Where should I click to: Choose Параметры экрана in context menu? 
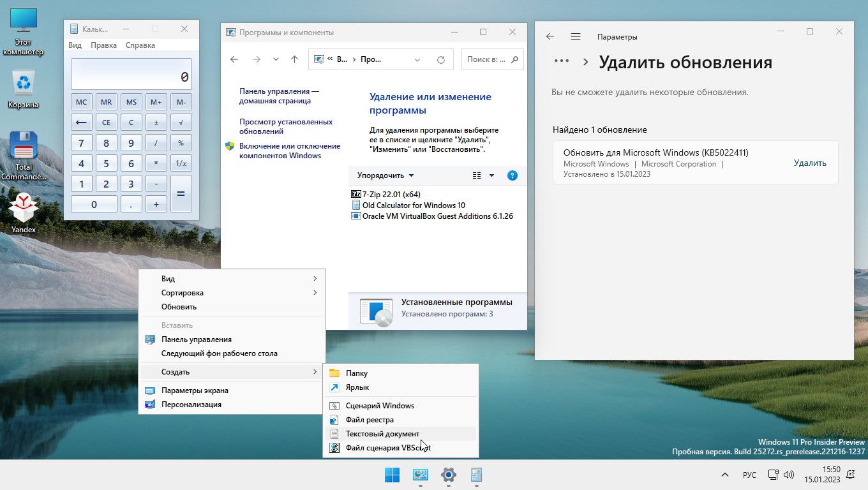tap(232, 390)
